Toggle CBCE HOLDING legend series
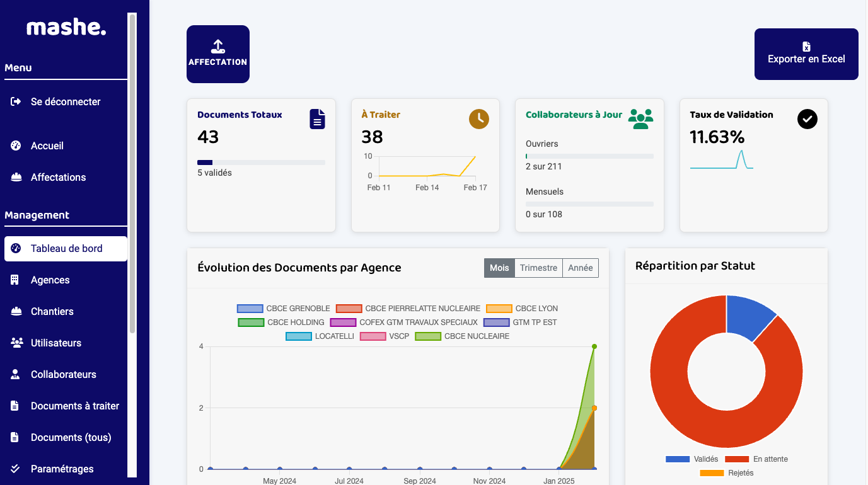 [x=281, y=322]
